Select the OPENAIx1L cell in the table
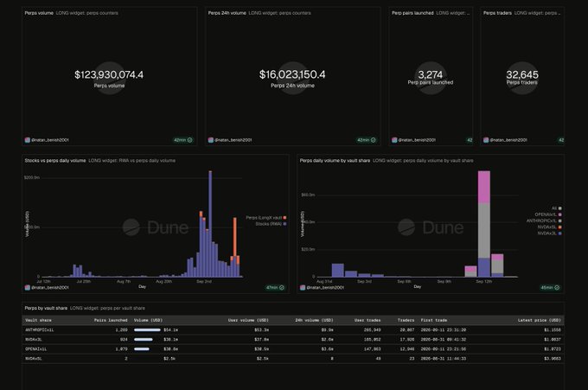588x390 pixels. coord(36,348)
